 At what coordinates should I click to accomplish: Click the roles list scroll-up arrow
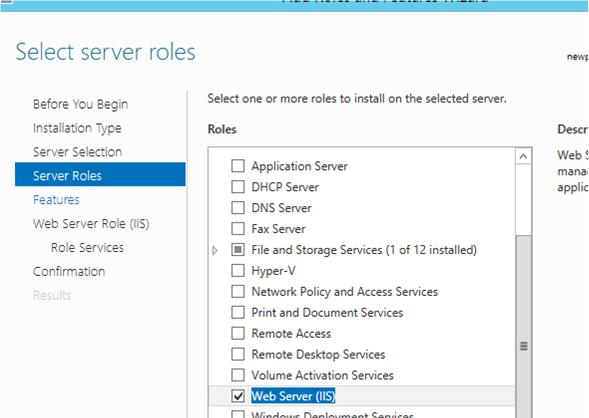(x=523, y=156)
